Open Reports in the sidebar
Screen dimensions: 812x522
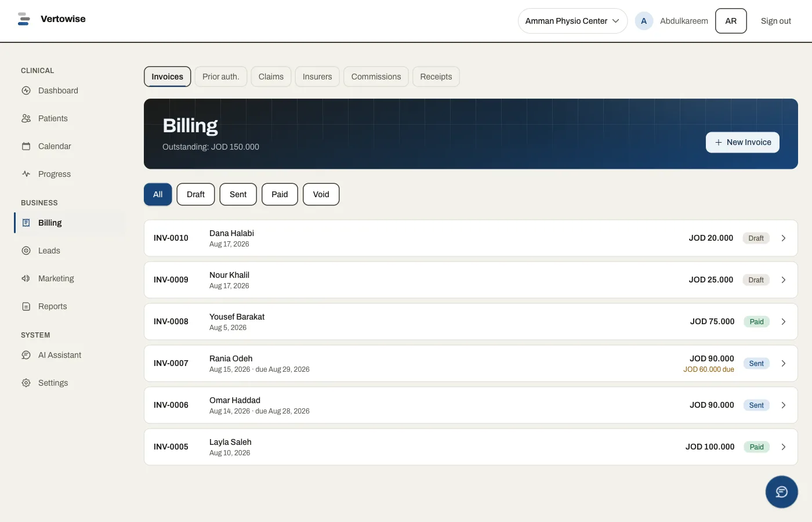pos(70,306)
